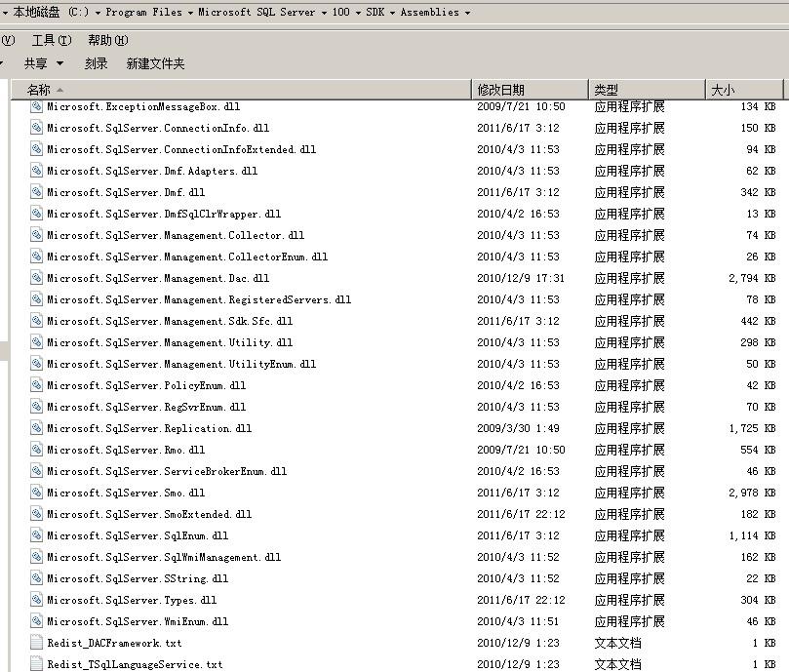Click the Microsoft.ExceptionMessageBox.dll file icon
This screenshot has height=672, width=789.
coord(36,106)
